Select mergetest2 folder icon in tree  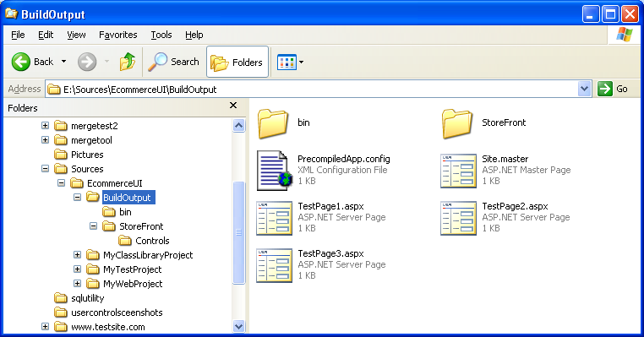tap(61, 125)
